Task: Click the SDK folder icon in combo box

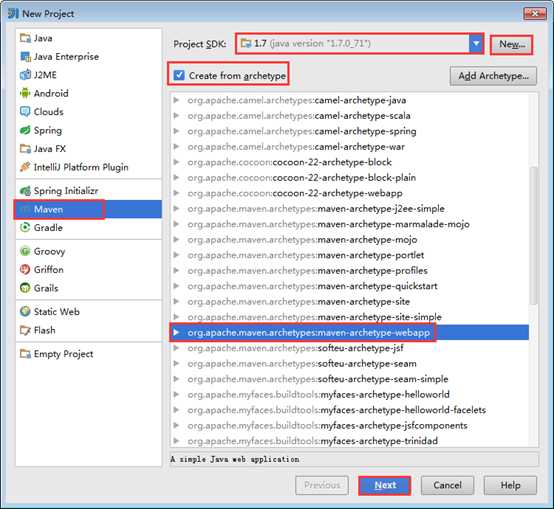Action: 246,43
